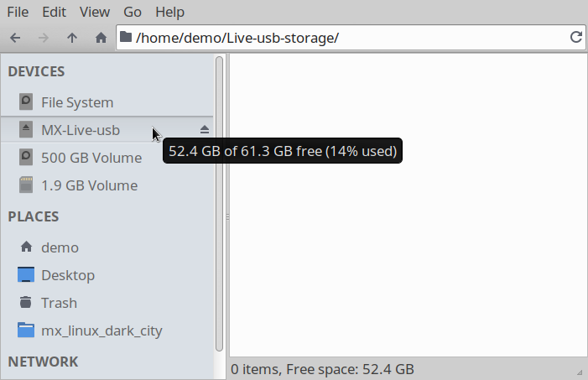Open the Go menu

[133, 12]
